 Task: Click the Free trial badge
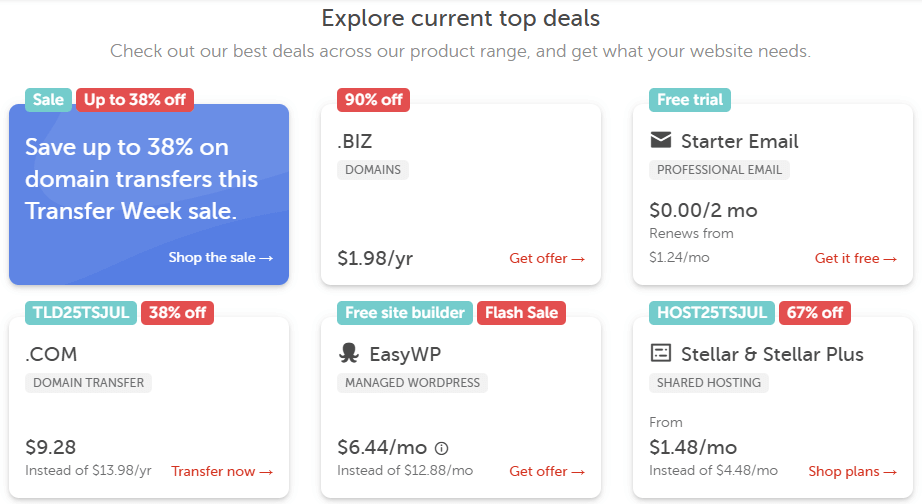689,99
